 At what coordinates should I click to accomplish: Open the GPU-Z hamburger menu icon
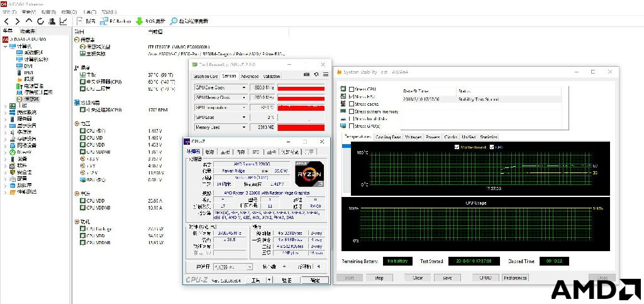[326, 74]
